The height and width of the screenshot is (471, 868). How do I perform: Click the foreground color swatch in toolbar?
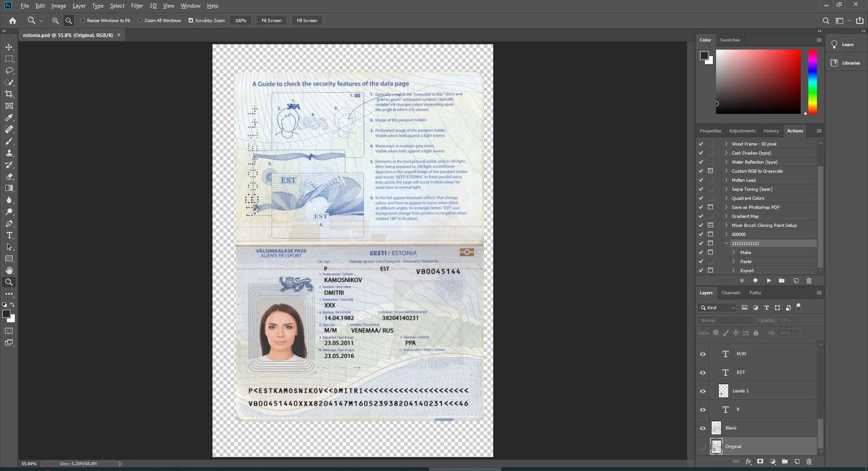click(x=6, y=314)
